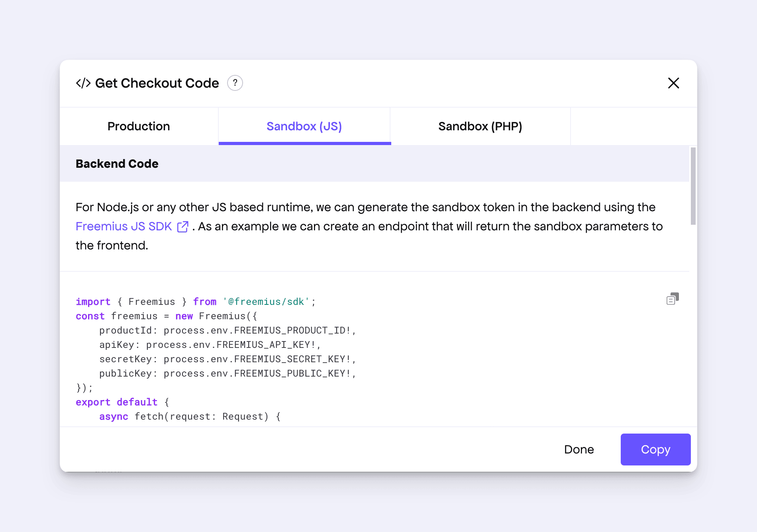Click the external link icon beside Freemius JS SDK
Image resolution: width=757 pixels, height=532 pixels.
tap(182, 226)
